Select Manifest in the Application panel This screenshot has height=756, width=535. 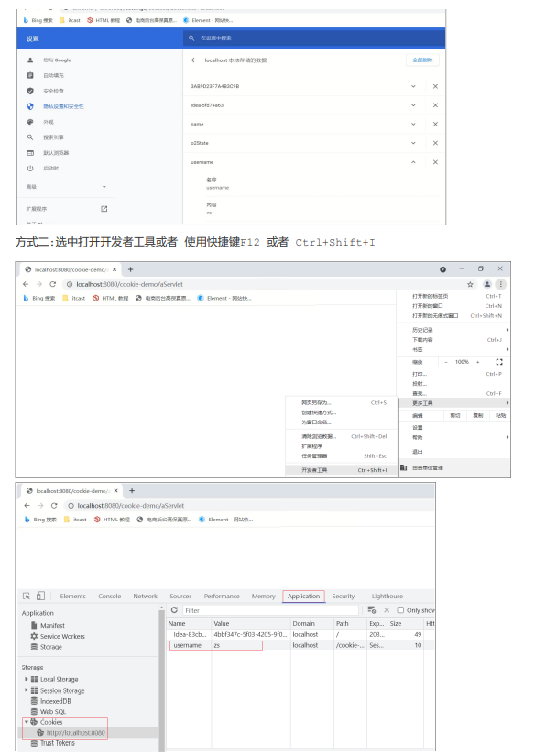(x=52, y=625)
